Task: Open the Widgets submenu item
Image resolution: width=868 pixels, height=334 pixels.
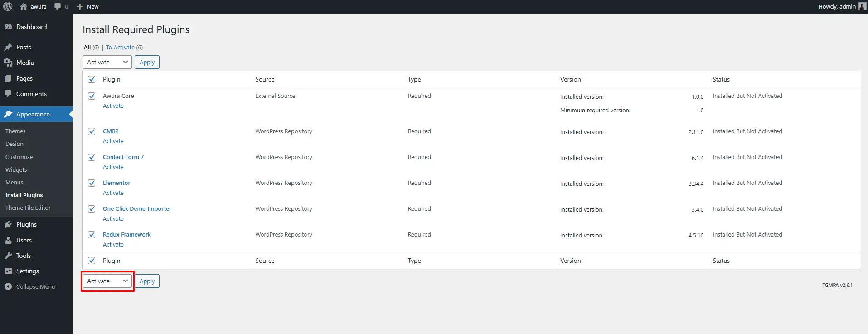Action: 16,169
